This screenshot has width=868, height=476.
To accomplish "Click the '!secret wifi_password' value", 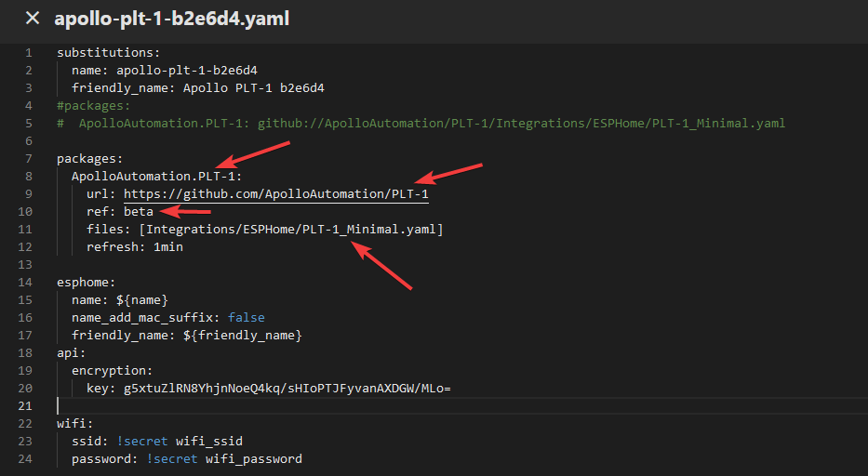I will click(223, 458).
